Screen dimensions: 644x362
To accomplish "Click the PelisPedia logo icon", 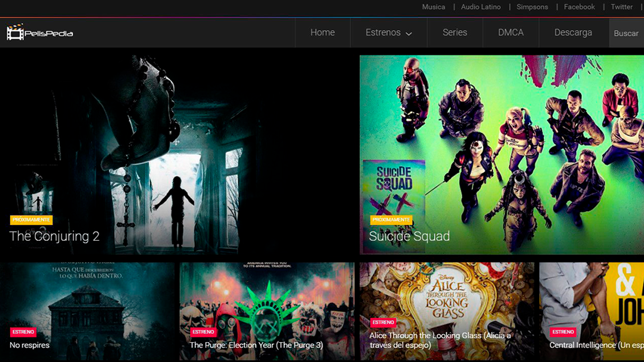I will [x=15, y=32].
